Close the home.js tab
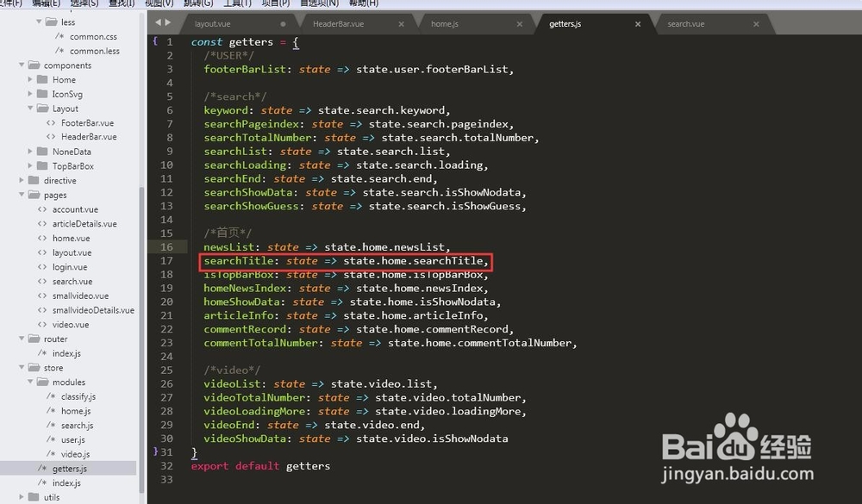The width and height of the screenshot is (862, 504). tap(520, 23)
